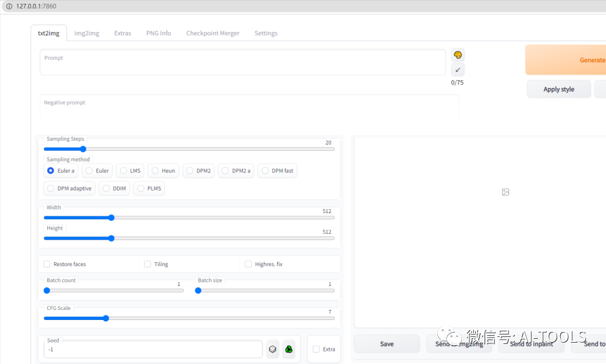Click the image placeholder icon in output
The image size is (606, 364).
[x=505, y=192]
